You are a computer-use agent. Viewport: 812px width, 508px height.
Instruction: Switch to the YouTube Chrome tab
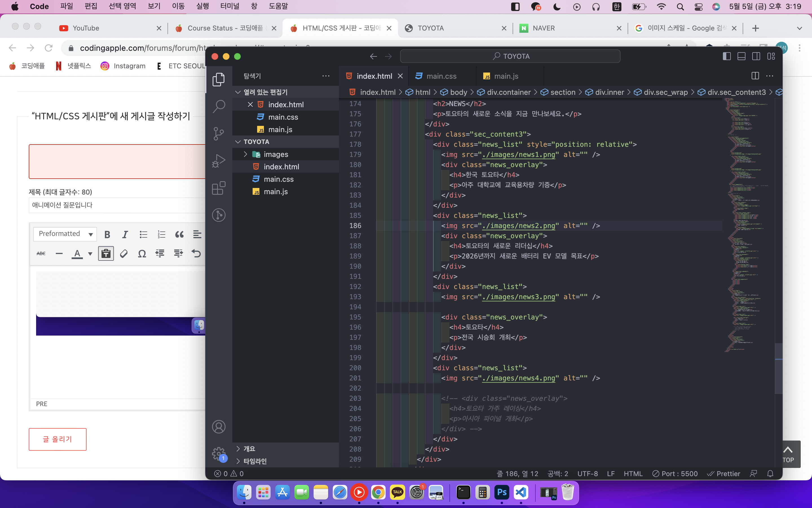(110, 28)
